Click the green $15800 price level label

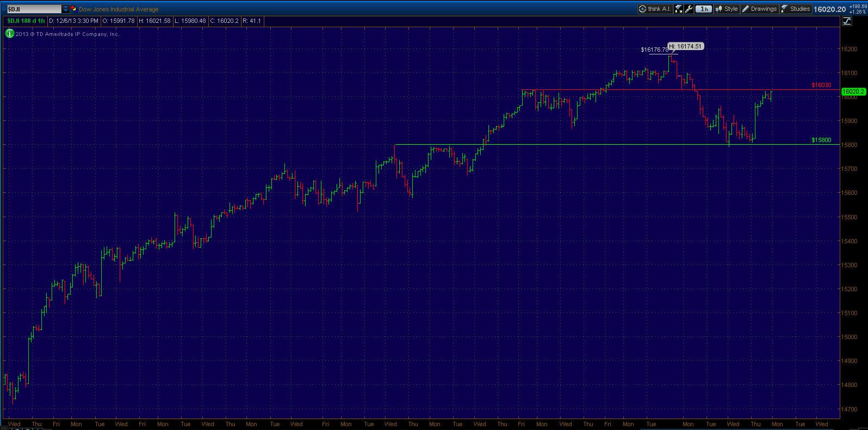[821, 140]
